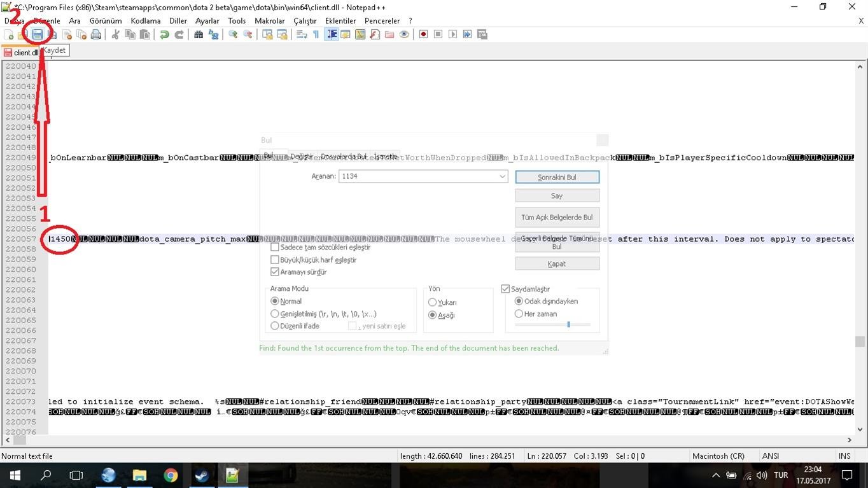Click the Save Recorded Macro icon
This screenshot has height=488, width=868.
tap(482, 34)
